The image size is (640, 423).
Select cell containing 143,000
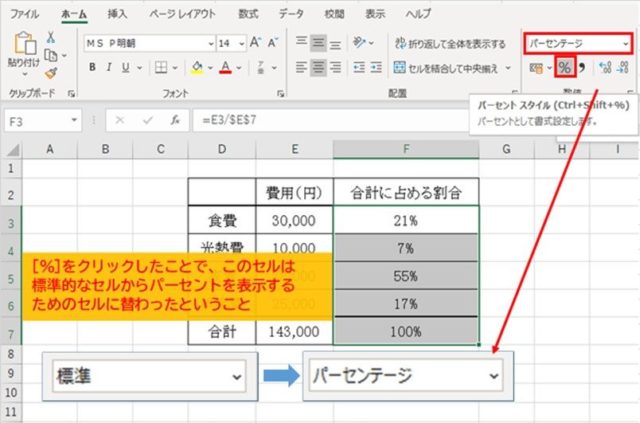[x=294, y=332]
